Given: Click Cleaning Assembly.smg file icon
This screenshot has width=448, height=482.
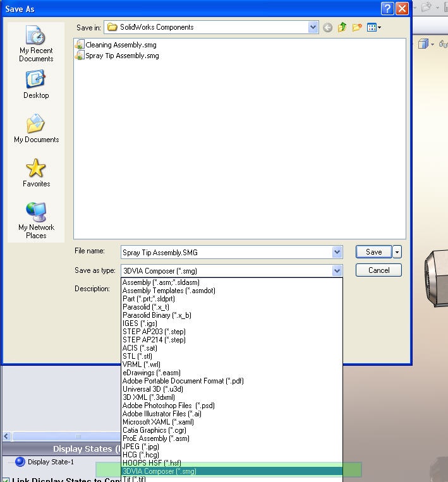Looking at the screenshot, I should tap(80, 45).
